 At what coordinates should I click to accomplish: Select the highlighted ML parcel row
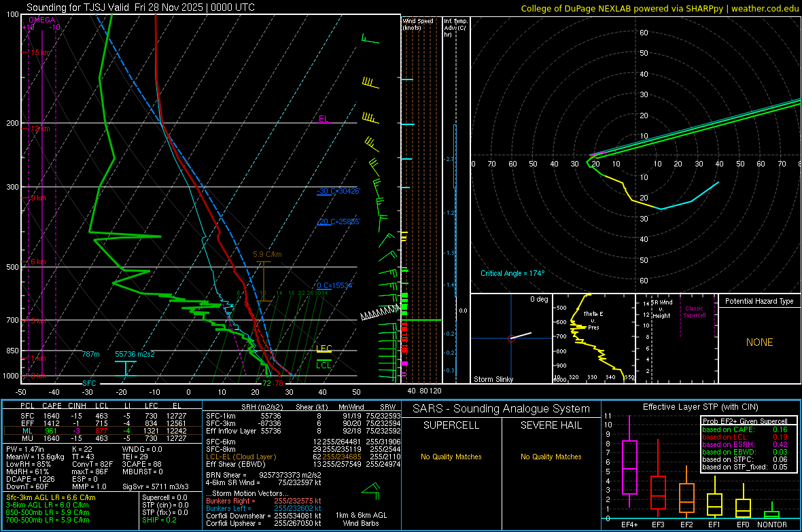[x=103, y=431]
